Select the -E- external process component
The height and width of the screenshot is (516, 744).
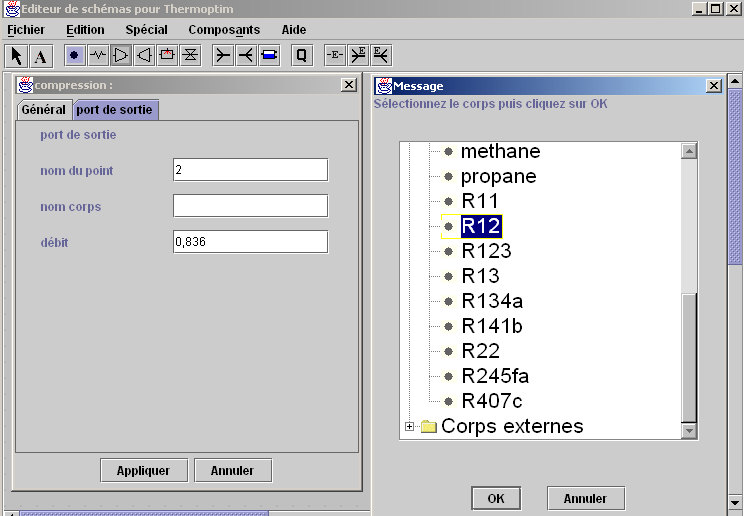[x=335, y=56]
